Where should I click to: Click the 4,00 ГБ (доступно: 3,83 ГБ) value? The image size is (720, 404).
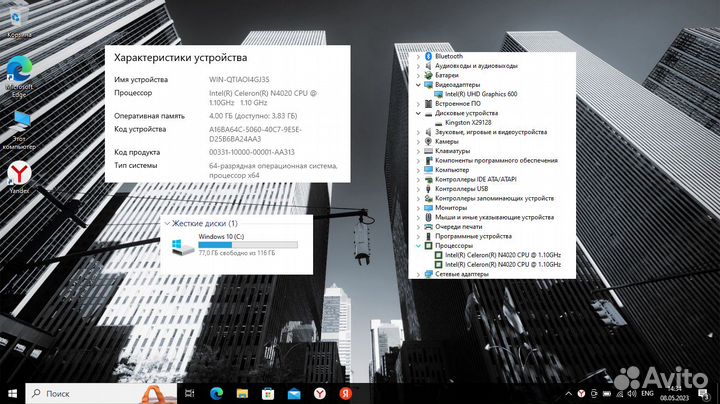point(253,116)
